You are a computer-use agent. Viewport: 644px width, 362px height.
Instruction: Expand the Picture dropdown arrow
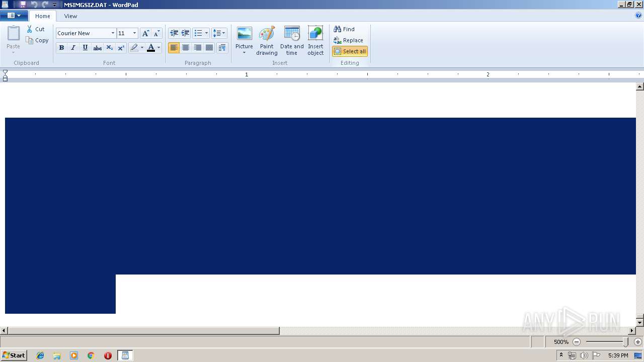[x=245, y=52]
